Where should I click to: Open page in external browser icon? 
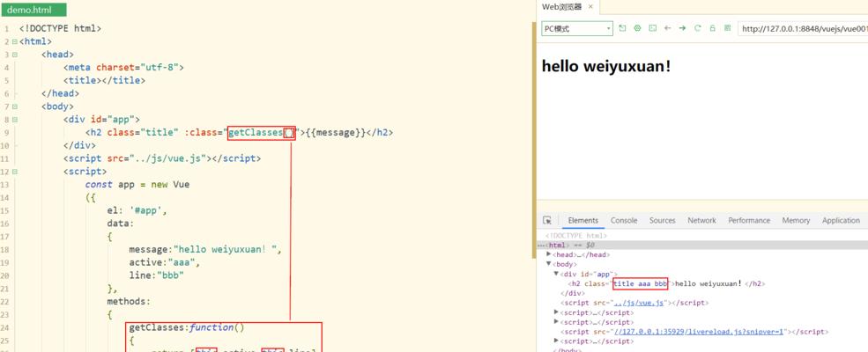tap(622, 28)
